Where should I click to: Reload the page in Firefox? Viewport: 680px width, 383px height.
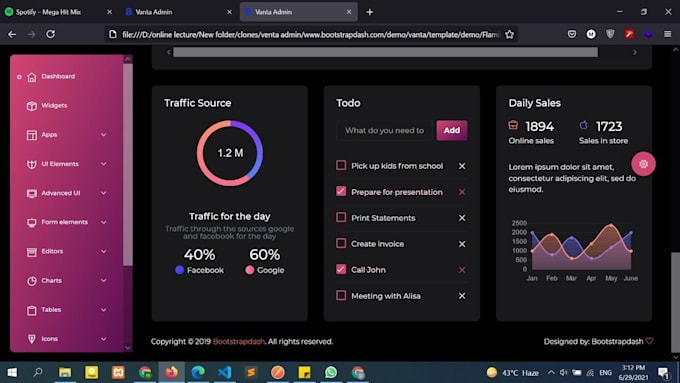click(51, 34)
